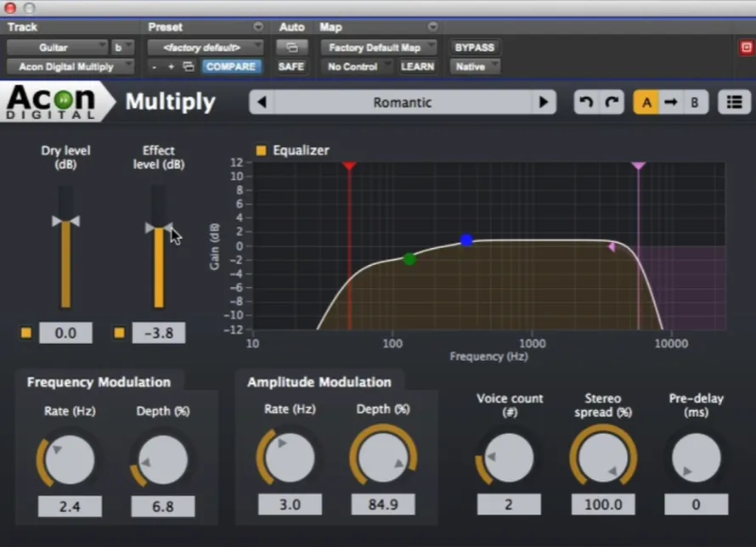Click the Amplitude Modulation Rate value 3.0
Screen dimensions: 756x547
coord(290,505)
